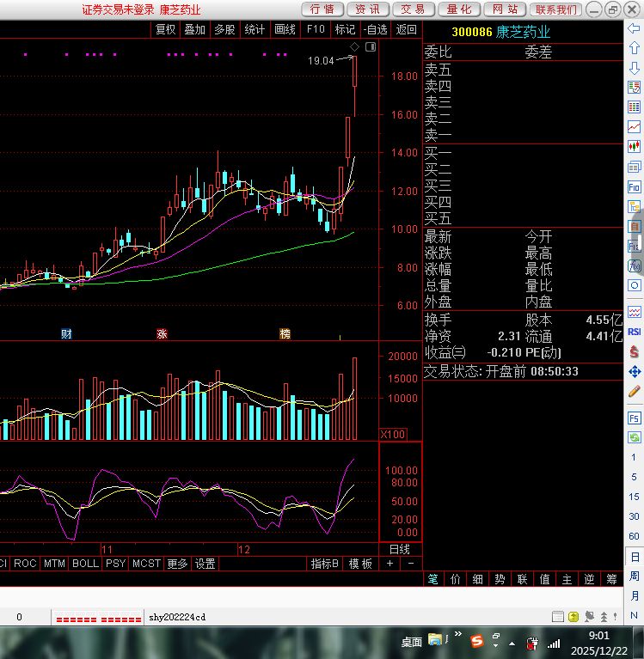Select N custom period option

[x=635, y=615]
